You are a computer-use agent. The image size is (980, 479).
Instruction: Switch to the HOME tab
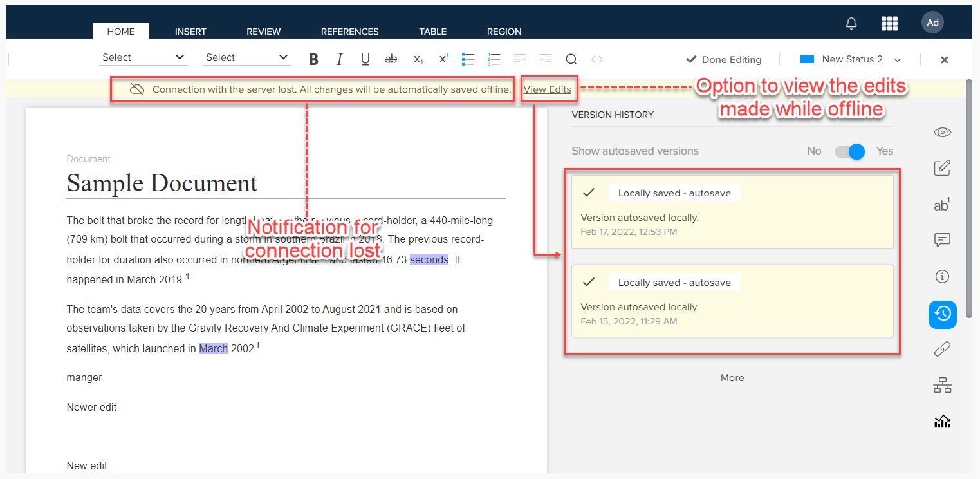click(x=121, y=32)
